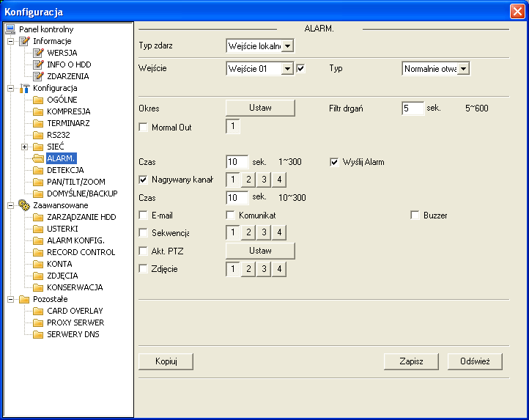Uncheck the Wyślij Alarm checkbox
The height and width of the screenshot is (420, 529).
(x=334, y=162)
